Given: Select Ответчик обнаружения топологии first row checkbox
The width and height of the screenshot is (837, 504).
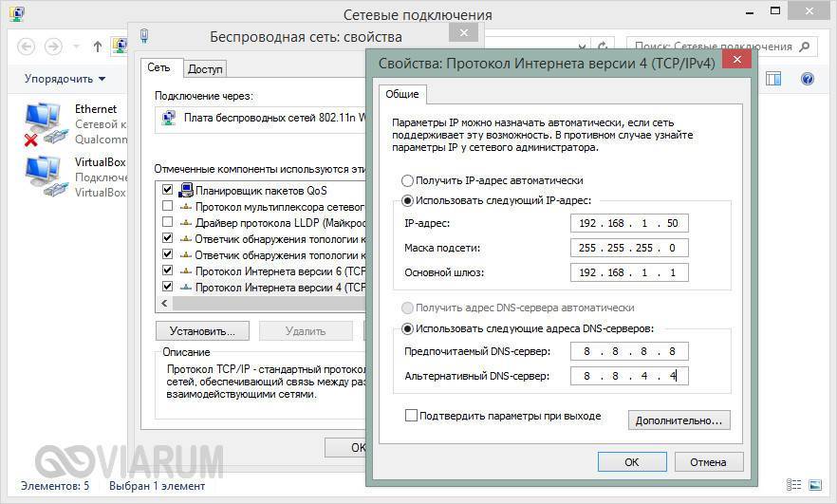Looking at the screenshot, I should (x=168, y=237).
